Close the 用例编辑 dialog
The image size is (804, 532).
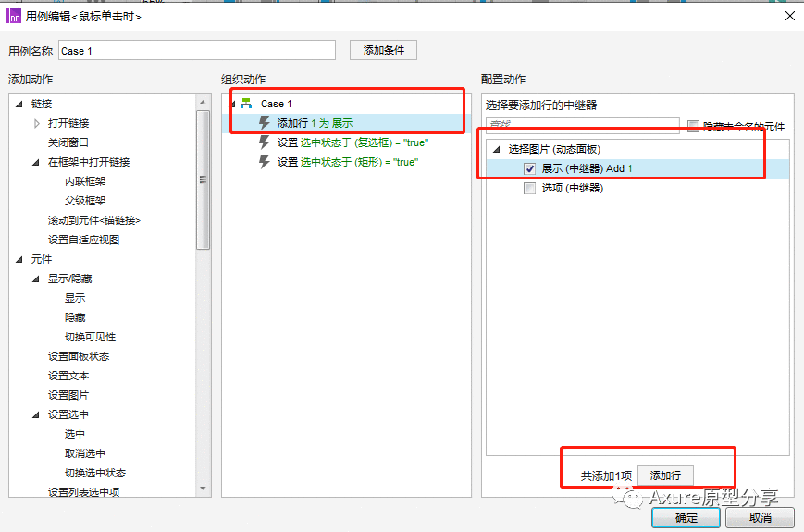[x=789, y=16]
